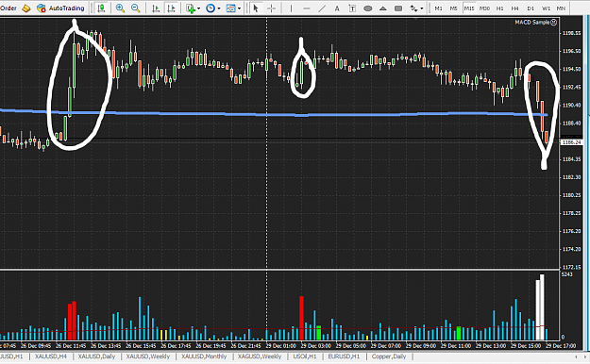
Task: Toggle the auto scroll chart icon
Action: 156,8
